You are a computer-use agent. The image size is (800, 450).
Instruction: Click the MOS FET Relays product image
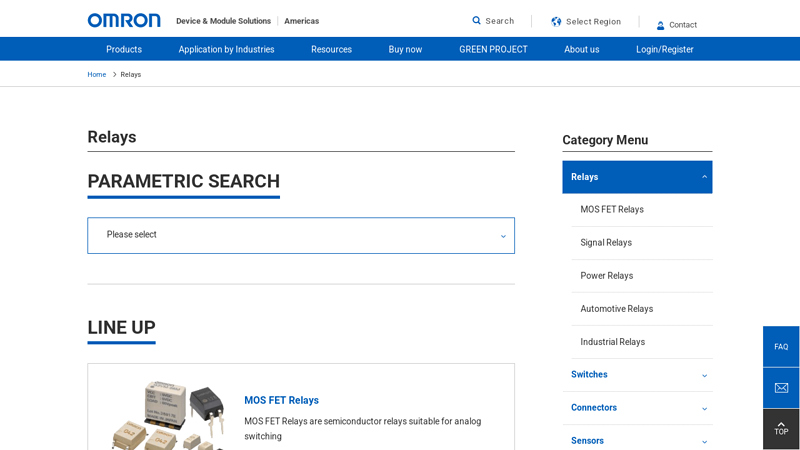click(x=167, y=415)
